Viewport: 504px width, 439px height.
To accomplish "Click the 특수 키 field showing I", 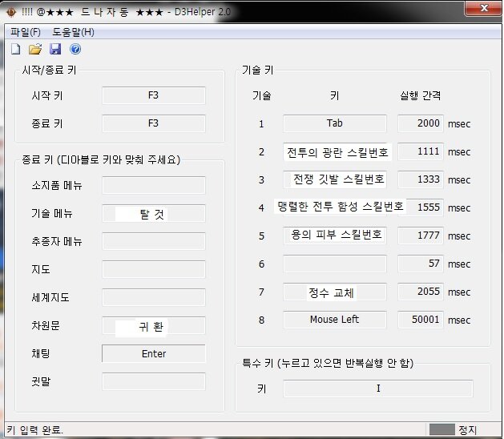I will (378, 389).
